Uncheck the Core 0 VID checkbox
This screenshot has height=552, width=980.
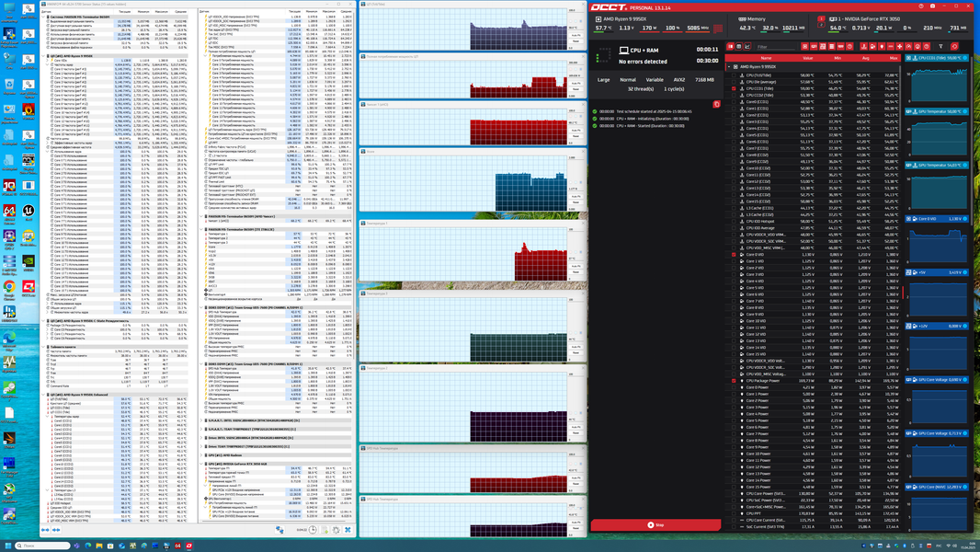coord(734,255)
